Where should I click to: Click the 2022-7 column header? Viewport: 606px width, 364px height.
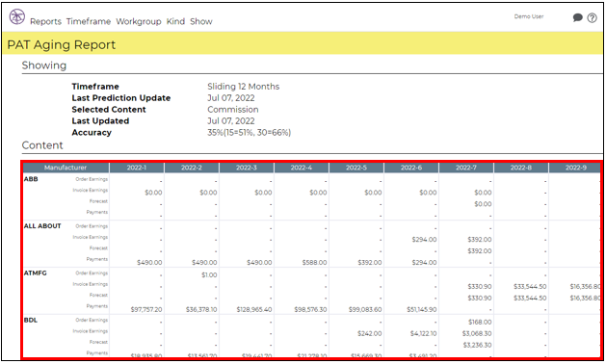[x=466, y=168]
